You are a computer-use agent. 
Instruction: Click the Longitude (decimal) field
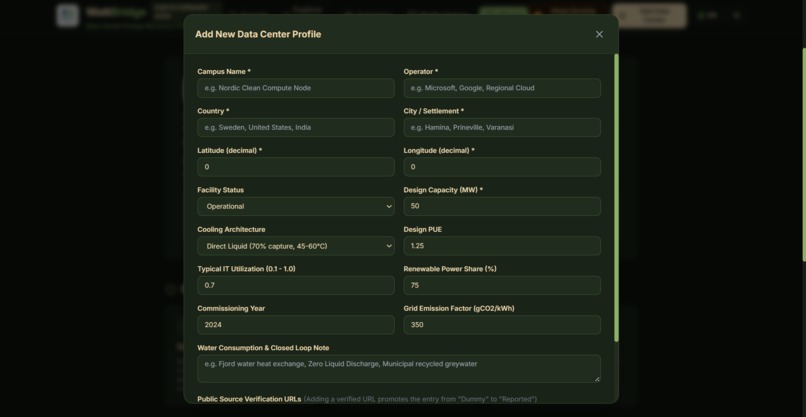(x=502, y=167)
